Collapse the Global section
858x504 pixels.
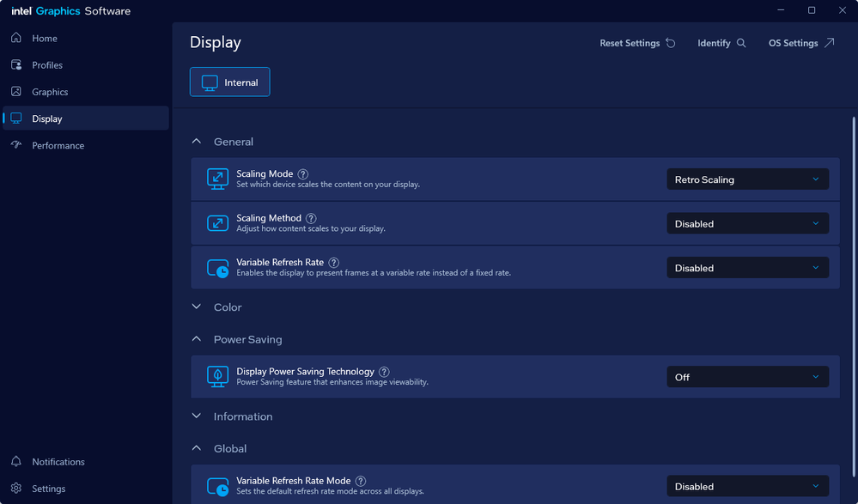(197, 448)
